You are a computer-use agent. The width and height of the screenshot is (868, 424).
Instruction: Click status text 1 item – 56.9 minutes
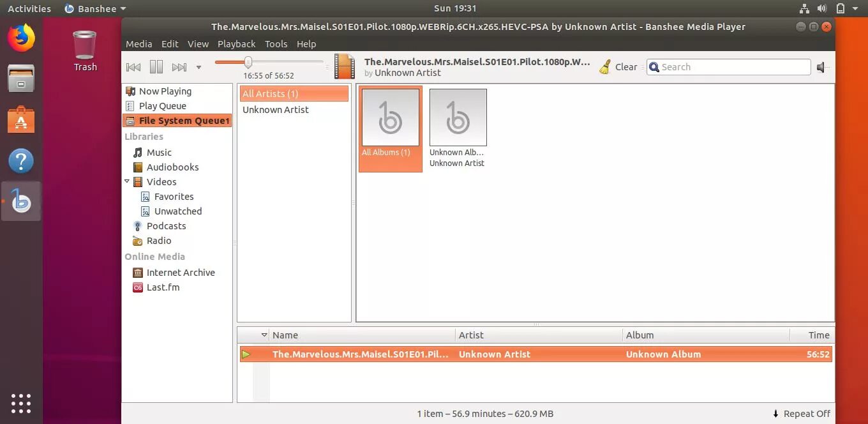(485, 414)
